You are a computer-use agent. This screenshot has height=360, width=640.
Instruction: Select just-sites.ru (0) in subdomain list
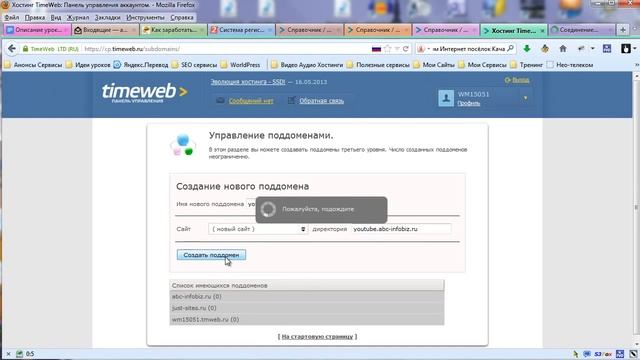coord(307,308)
